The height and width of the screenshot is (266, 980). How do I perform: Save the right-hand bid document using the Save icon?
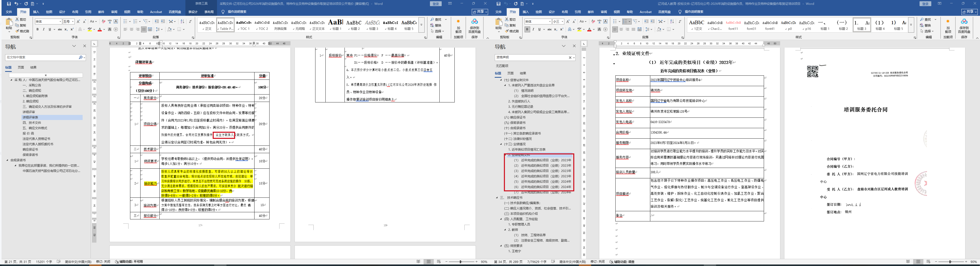point(498,4)
